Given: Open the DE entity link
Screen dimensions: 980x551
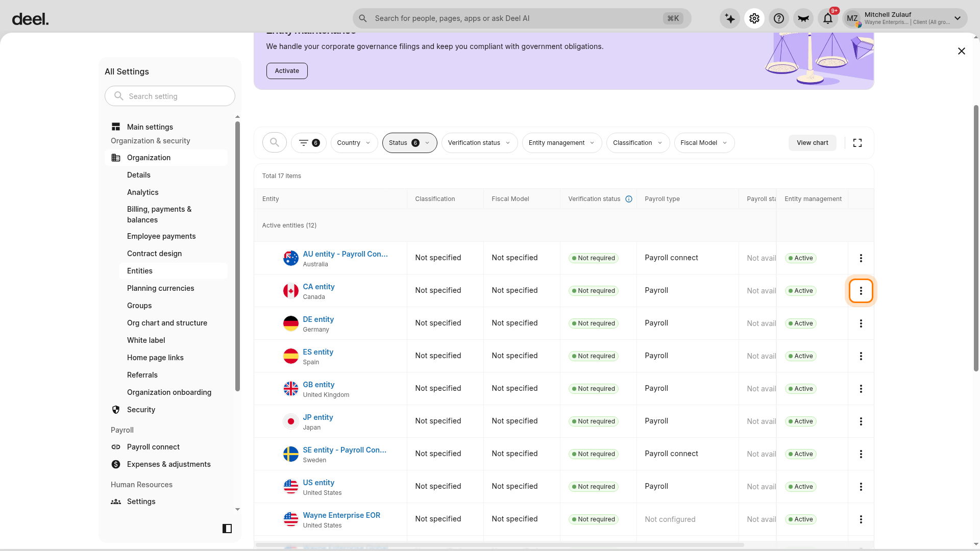Looking at the screenshot, I should tap(318, 319).
